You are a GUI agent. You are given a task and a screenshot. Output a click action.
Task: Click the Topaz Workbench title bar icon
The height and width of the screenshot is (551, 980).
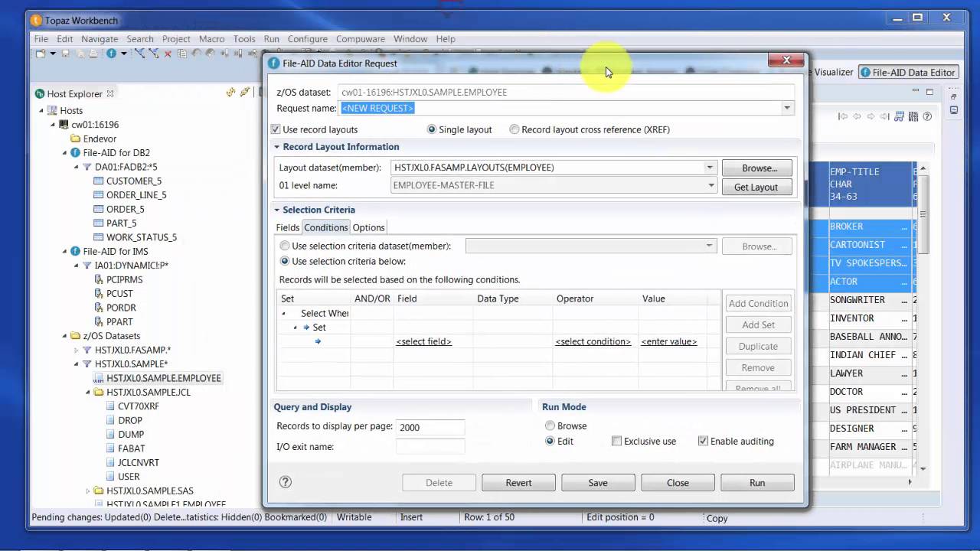(36, 20)
